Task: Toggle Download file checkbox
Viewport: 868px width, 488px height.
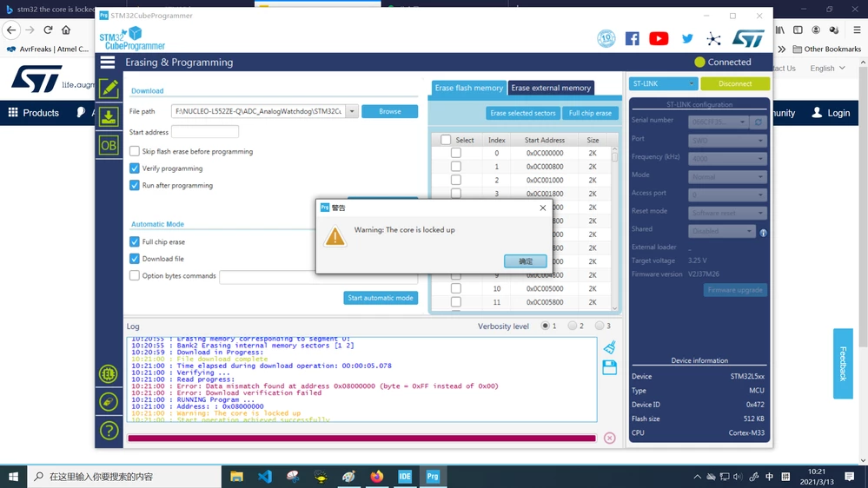Action: click(135, 259)
